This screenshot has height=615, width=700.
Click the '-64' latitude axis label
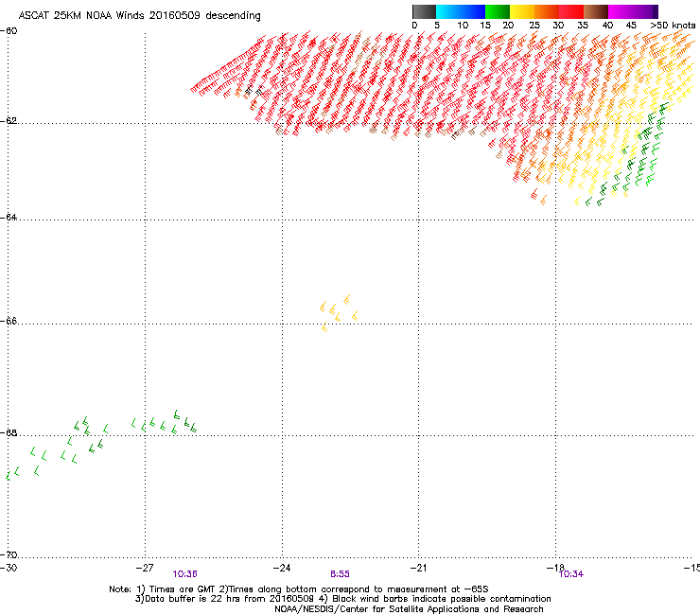coord(9,218)
